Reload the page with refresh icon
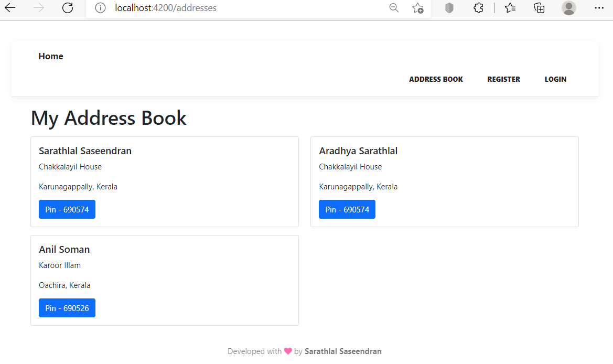 68,8
